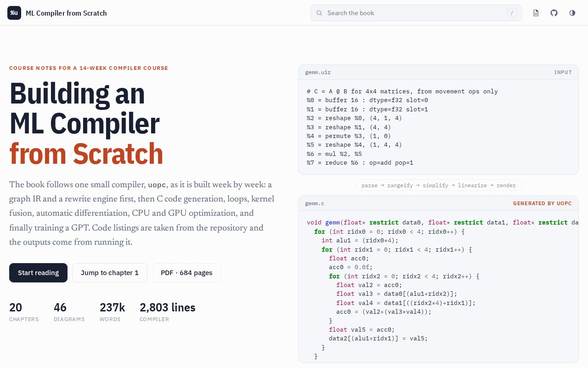588x368 pixels.
Task: Click the "void gemm(float* restrict data0" signature line
Action: tap(442, 222)
